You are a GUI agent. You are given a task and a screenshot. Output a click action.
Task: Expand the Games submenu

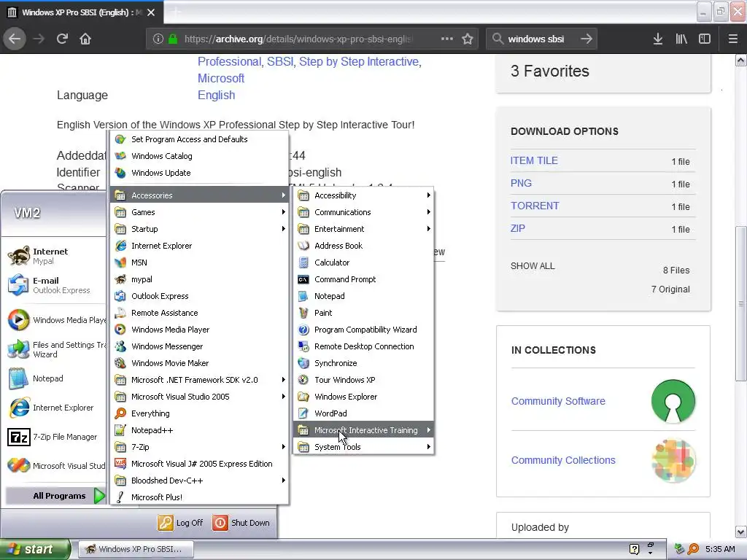200,212
